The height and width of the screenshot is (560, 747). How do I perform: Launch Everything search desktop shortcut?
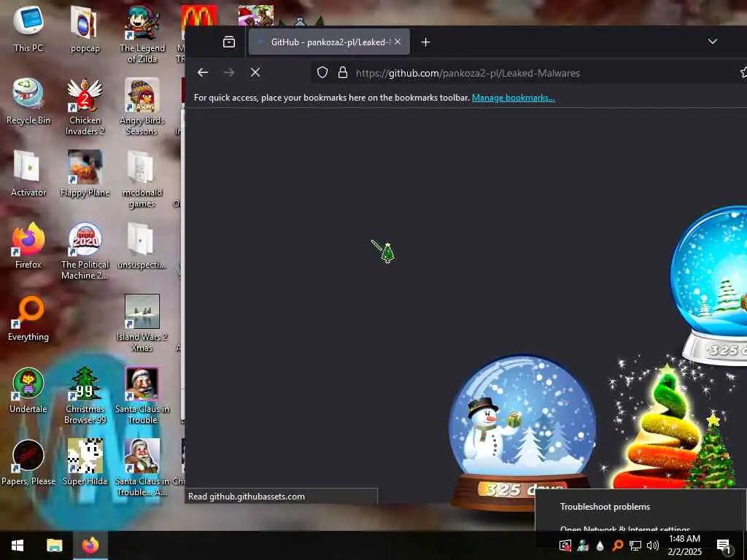(28, 319)
